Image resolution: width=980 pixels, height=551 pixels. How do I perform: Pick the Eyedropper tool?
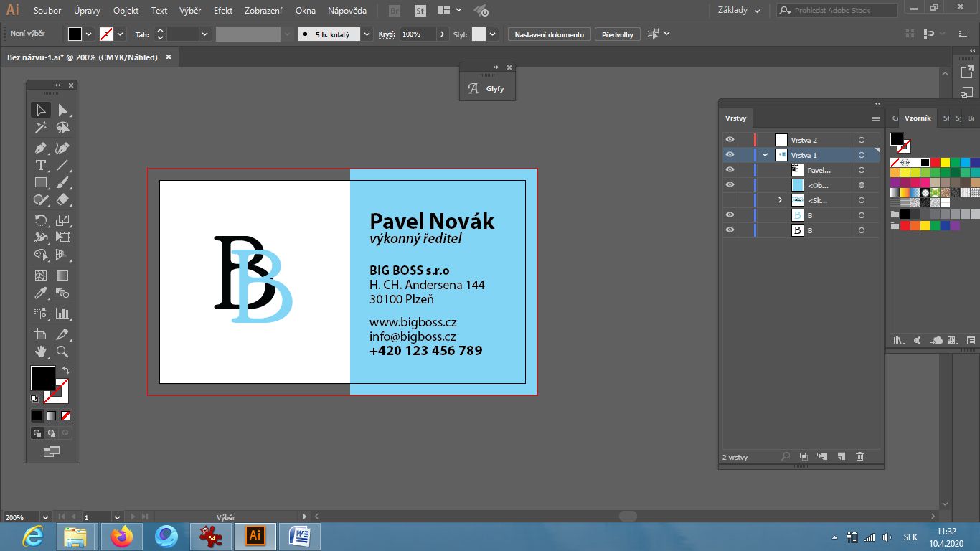coord(41,293)
